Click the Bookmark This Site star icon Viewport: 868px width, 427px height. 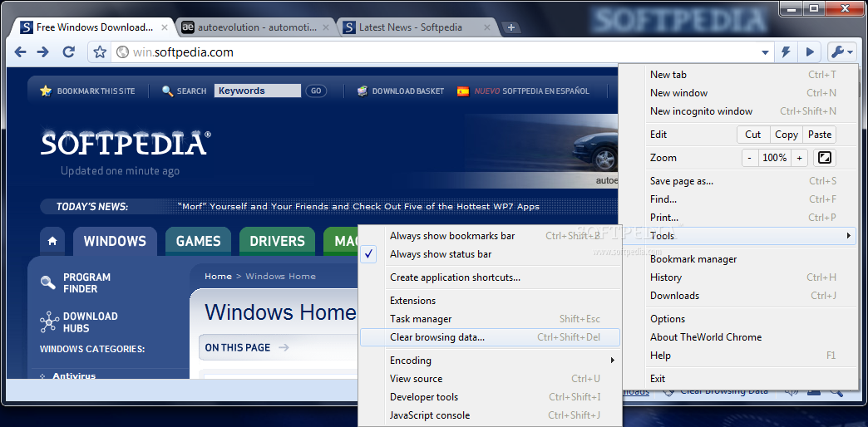pos(46,91)
